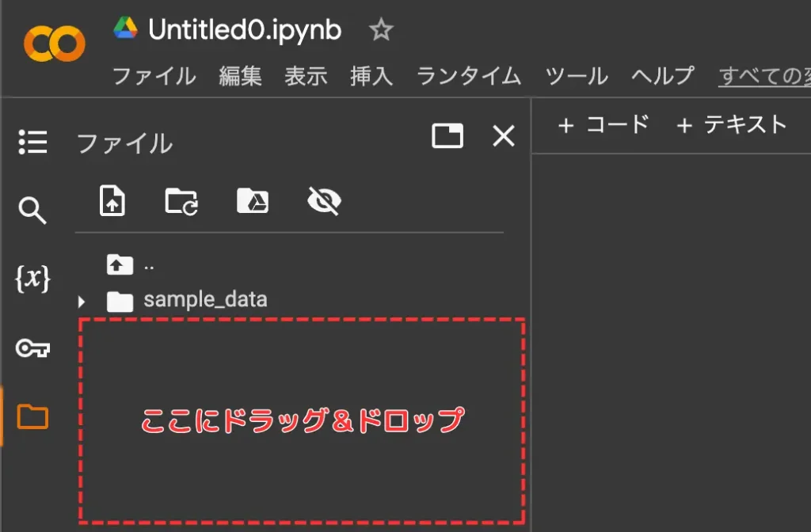Image resolution: width=811 pixels, height=532 pixels.
Task: Add a code cell with + コード
Action: [x=603, y=124]
